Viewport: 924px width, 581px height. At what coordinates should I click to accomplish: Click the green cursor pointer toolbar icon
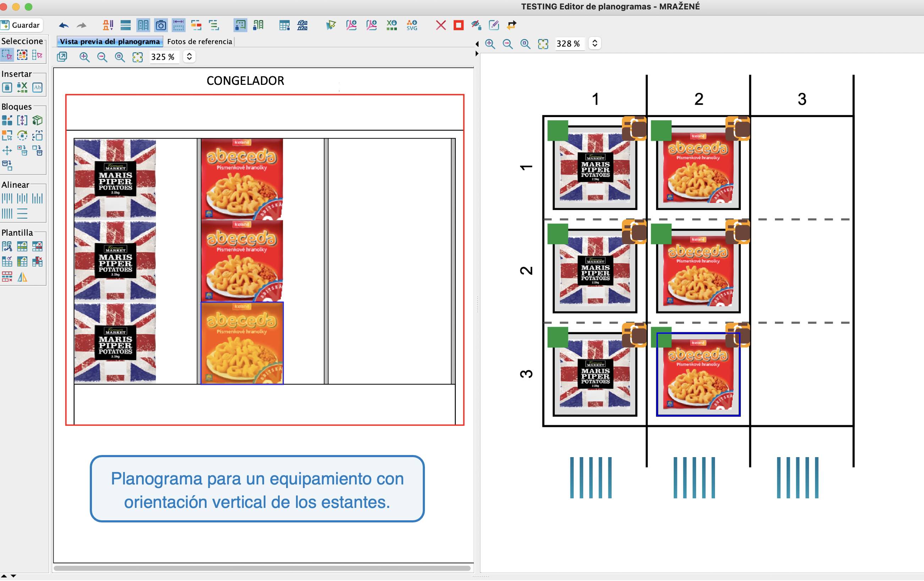(x=330, y=25)
